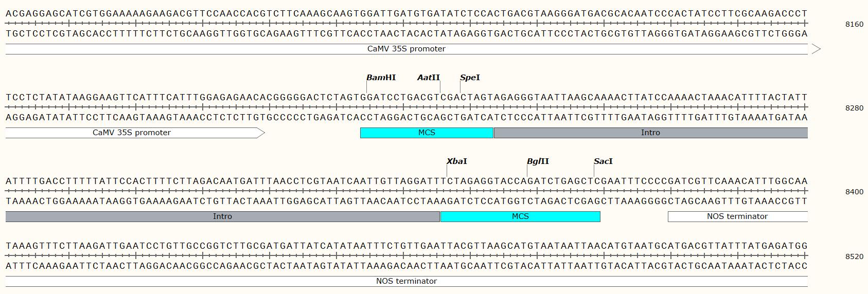
Task: Click the 8520 position number
Action: 854,256
